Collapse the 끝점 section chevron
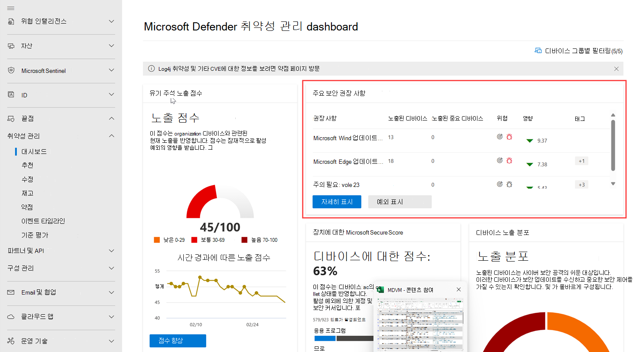644x352 pixels. pyautogui.click(x=112, y=118)
